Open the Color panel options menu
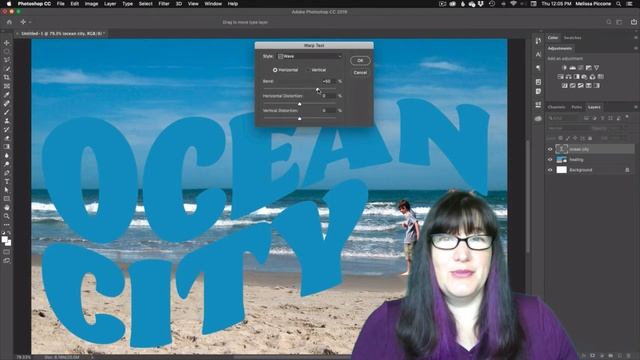This screenshot has width=640, height=360. point(636,38)
